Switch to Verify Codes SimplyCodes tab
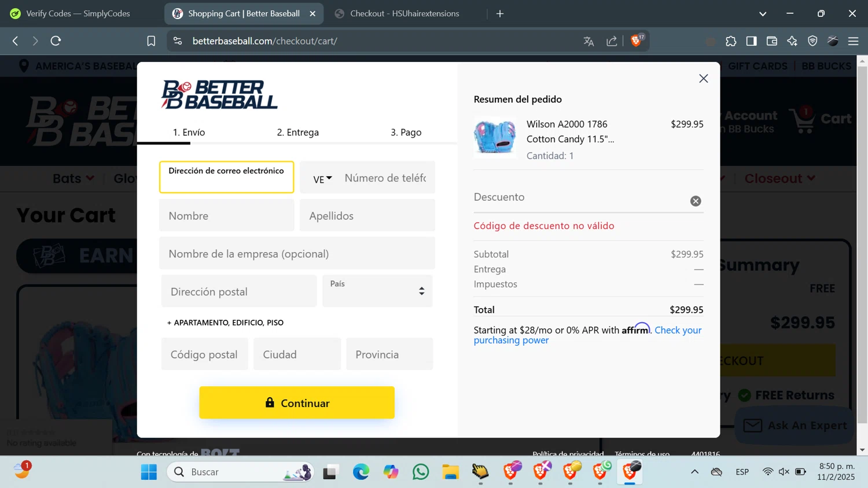 (x=78, y=13)
